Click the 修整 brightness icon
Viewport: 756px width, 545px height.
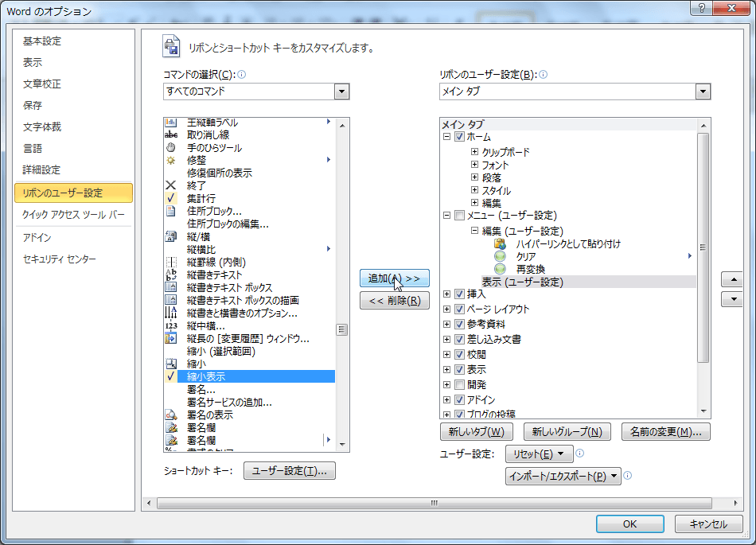[x=170, y=160]
